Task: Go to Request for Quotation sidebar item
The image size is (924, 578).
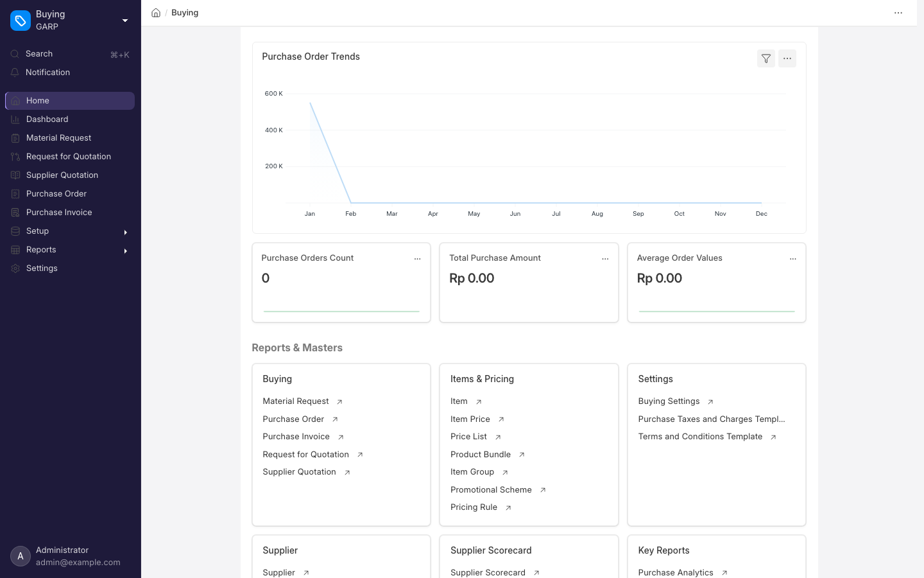Action: [x=70, y=157]
